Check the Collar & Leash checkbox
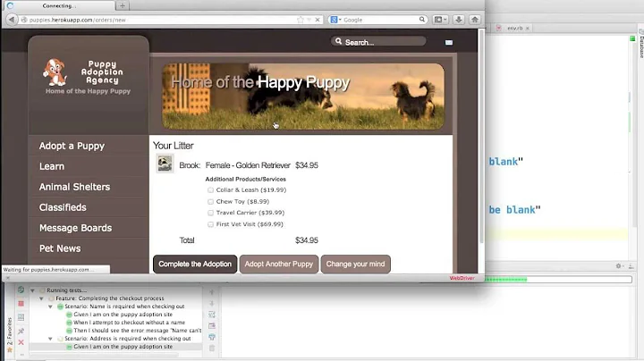This screenshot has width=644, height=361. pyautogui.click(x=210, y=190)
